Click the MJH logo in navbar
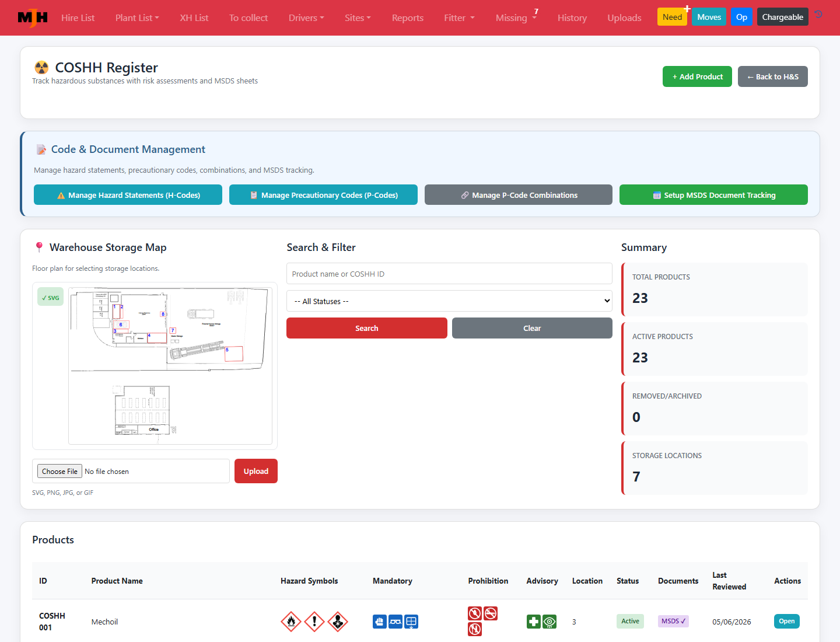This screenshot has height=642, width=840. click(33, 18)
